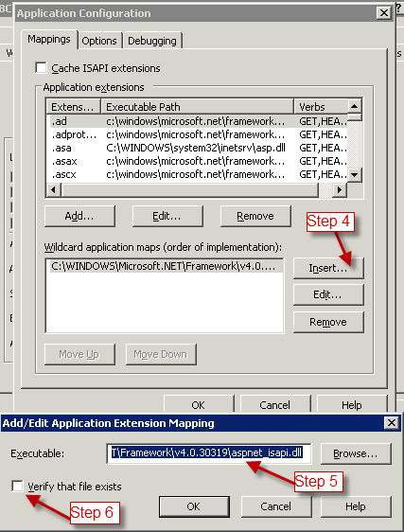This screenshot has height=532, width=404.
Task: Select the wildcard map v4.0 entry
Action: point(165,266)
